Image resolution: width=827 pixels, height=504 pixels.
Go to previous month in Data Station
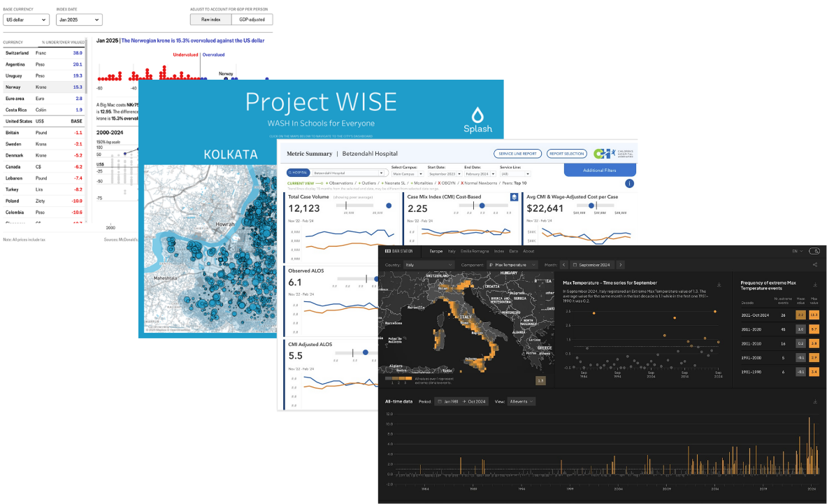(564, 265)
